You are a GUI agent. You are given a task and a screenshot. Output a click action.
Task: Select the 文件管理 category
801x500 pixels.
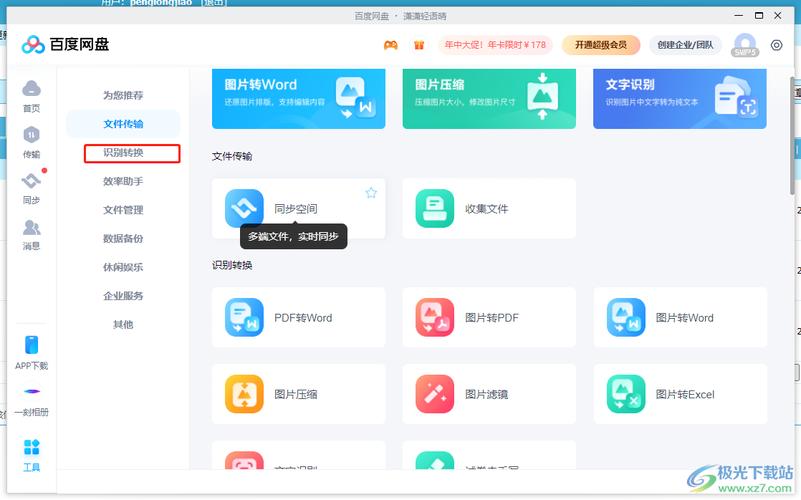click(123, 209)
